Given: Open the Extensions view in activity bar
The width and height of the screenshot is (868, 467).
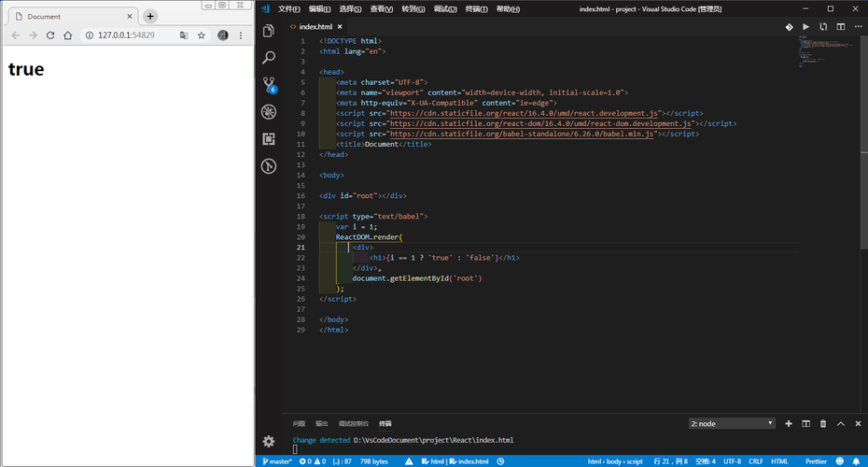Looking at the screenshot, I should tap(269, 139).
